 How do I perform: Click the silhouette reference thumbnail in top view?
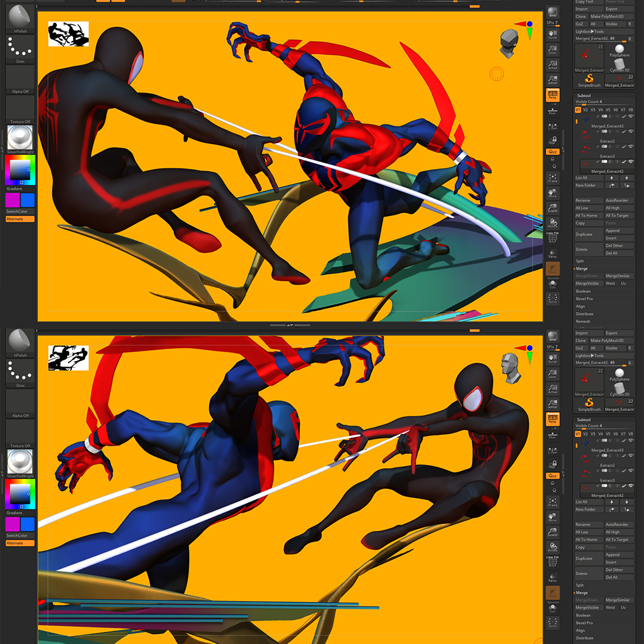pos(68,34)
